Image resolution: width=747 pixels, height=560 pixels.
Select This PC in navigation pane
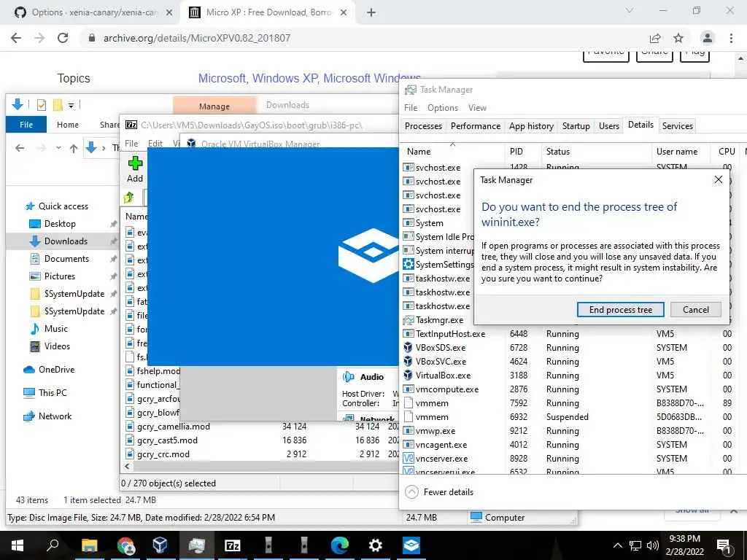coord(53,393)
